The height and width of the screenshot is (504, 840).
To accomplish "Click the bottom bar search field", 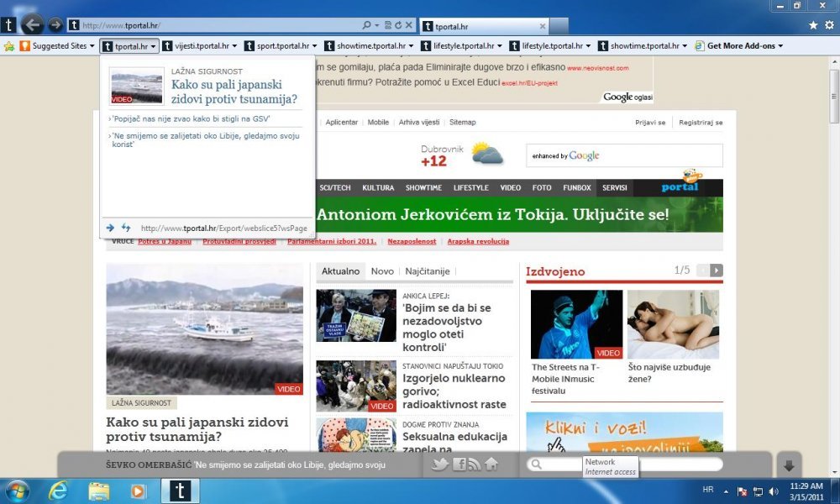I will tap(625, 465).
